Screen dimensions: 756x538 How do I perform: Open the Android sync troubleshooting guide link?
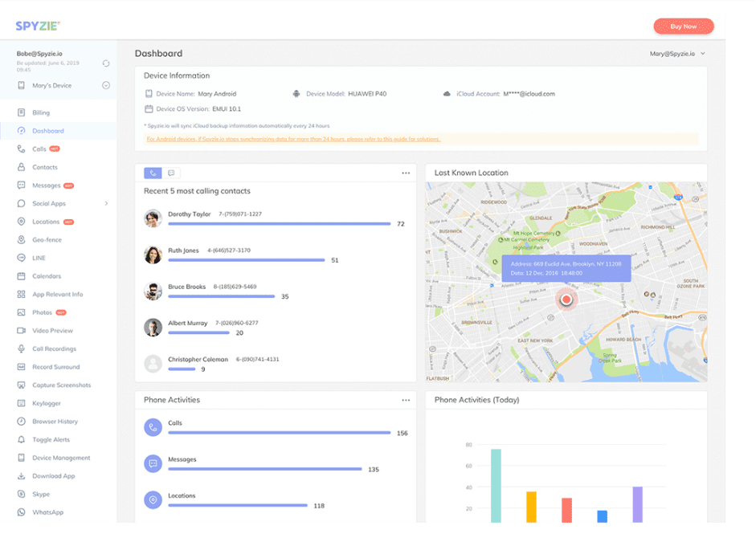click(x=293, y=140)
